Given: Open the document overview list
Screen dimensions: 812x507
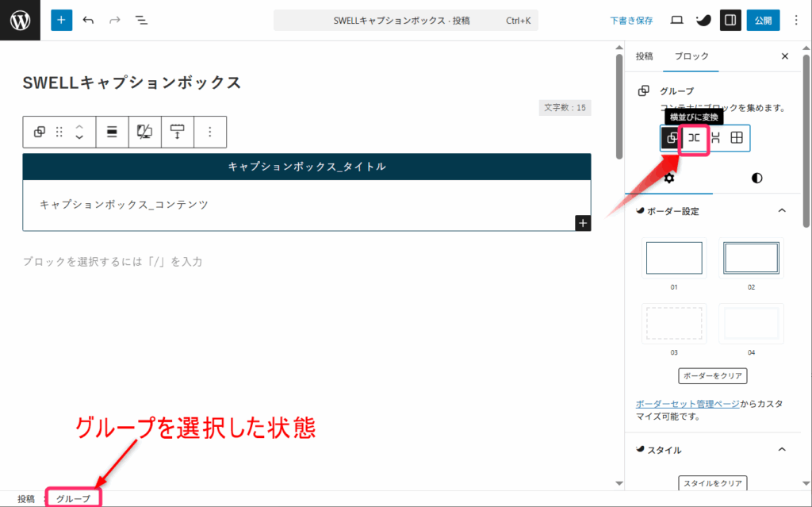Looking at the screenshot, I should [x=141, y=20].
